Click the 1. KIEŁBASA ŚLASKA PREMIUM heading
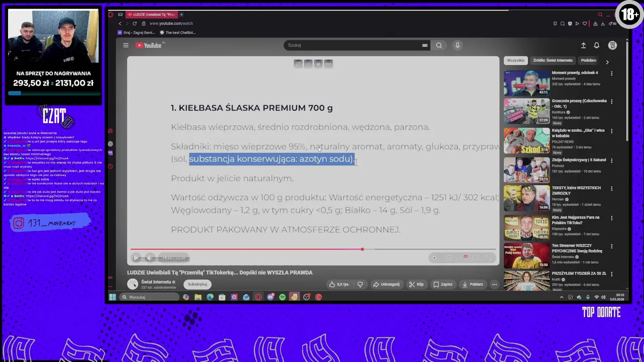This screenshot has height=362, width=644. [x=252, y=108]
